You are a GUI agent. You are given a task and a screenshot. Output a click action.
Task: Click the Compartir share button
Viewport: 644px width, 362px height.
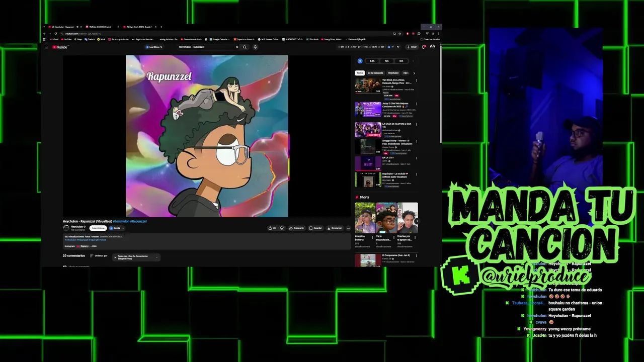296,228
